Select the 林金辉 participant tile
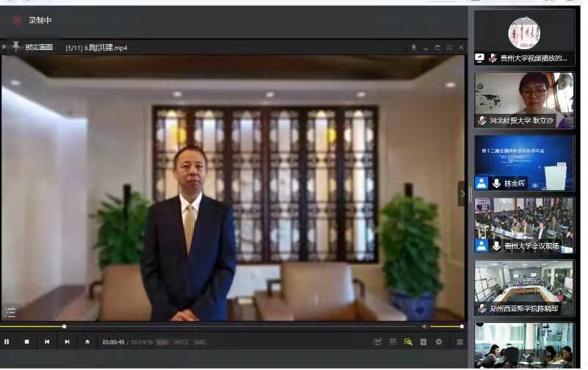 click(524, 163)
